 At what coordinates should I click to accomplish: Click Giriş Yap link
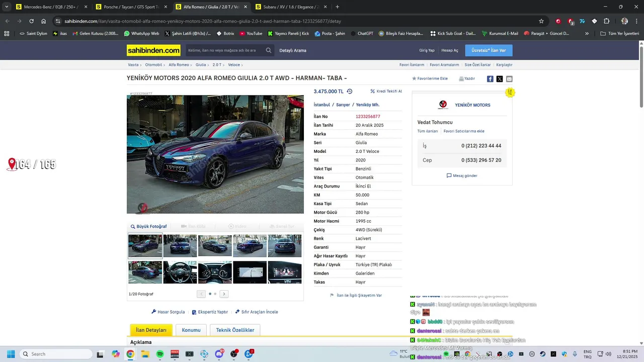point(427,50)
